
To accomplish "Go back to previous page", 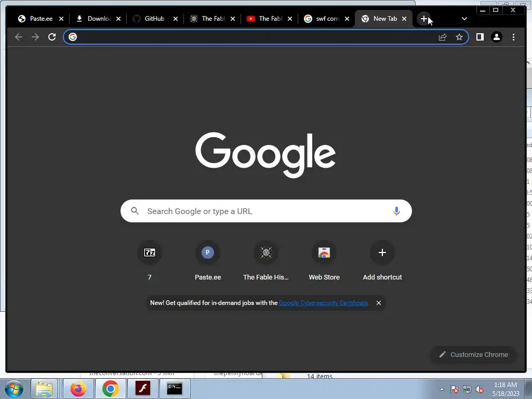I will pos(19,37).
